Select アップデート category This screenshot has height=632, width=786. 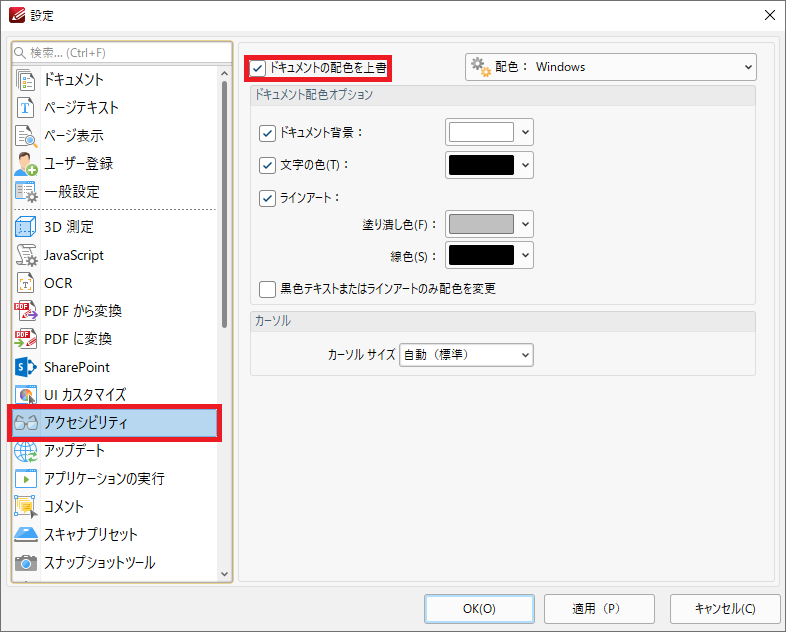115,451
